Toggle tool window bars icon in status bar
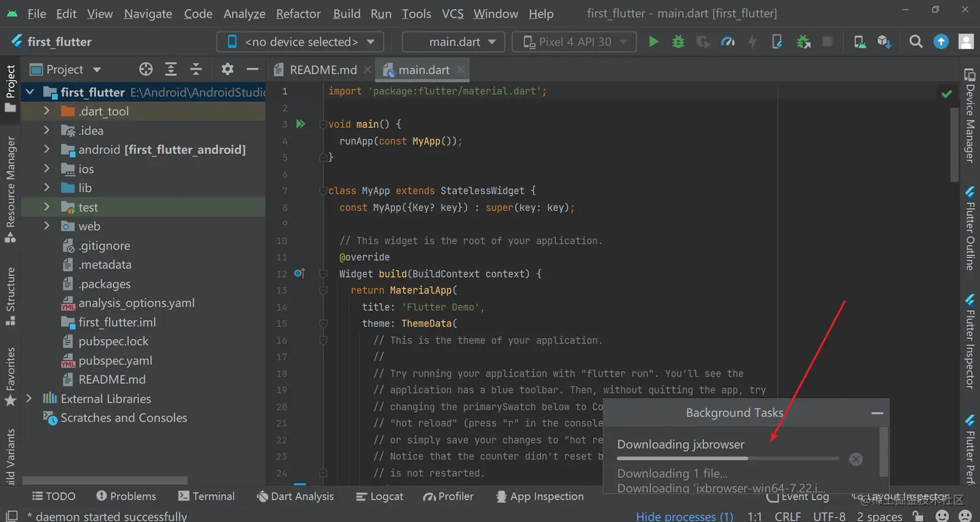This screenshot has width=980, height=522. tap(11, 516)
